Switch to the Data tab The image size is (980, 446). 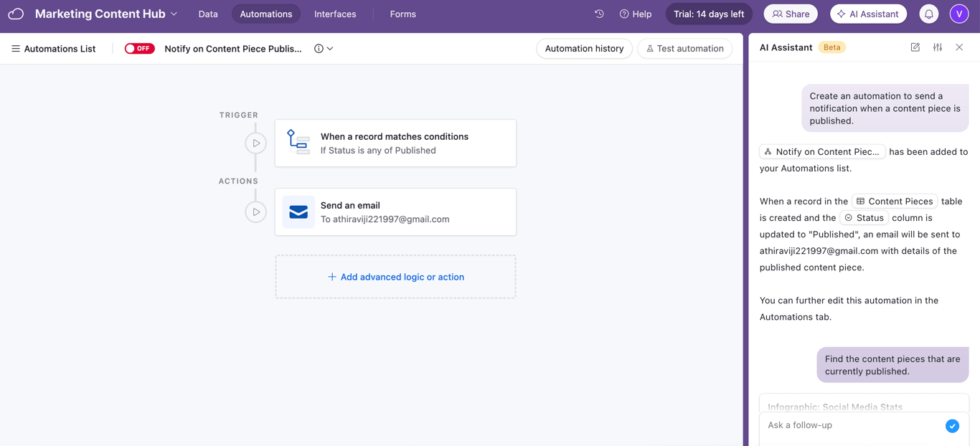click(x=208, y=14)
